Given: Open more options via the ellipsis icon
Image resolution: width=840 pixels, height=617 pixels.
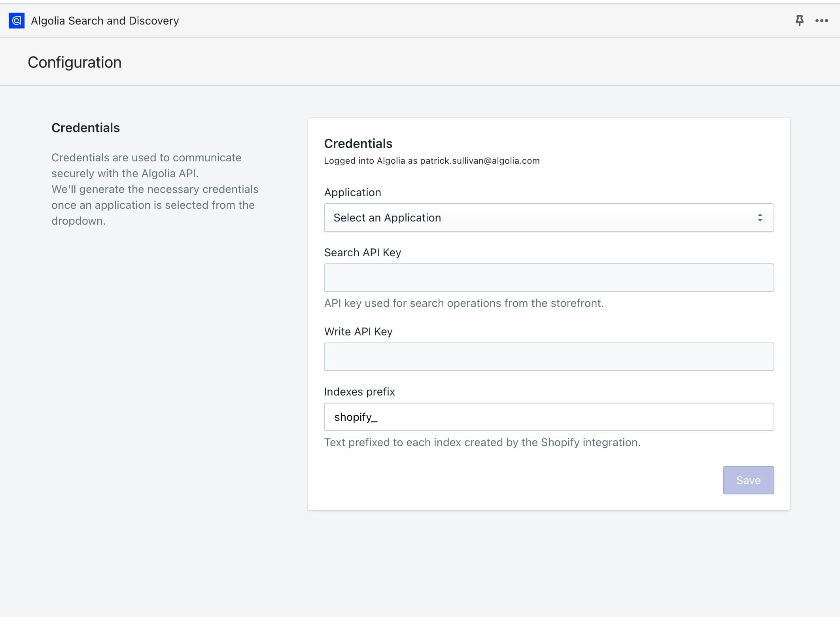Looking at the screenshot, I should (821, 21).
